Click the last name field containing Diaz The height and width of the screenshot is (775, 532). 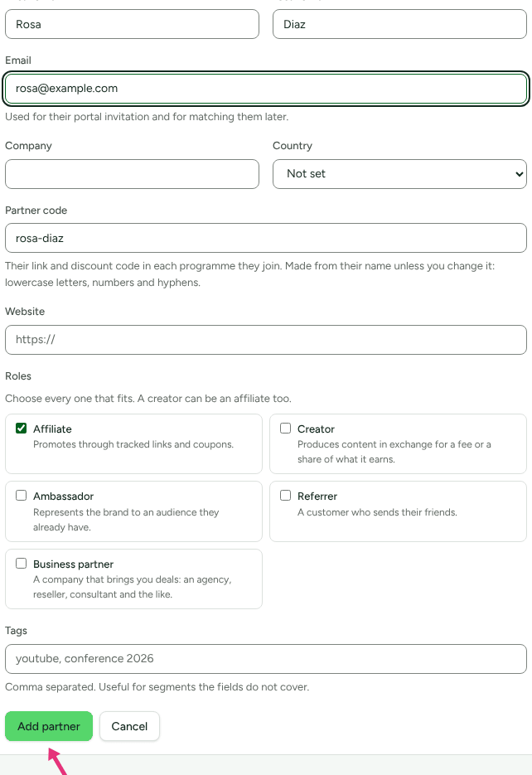399,24
